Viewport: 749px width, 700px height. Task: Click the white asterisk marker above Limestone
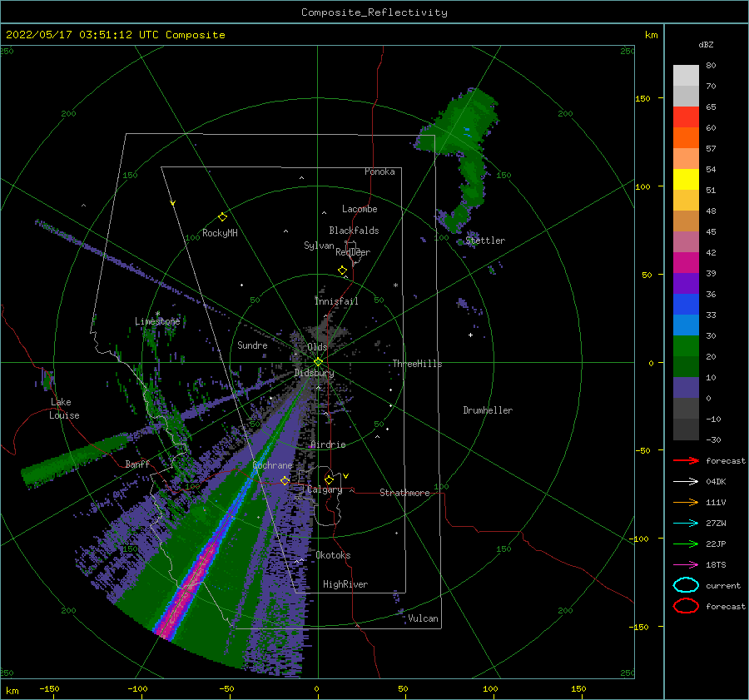pos(157,314)
